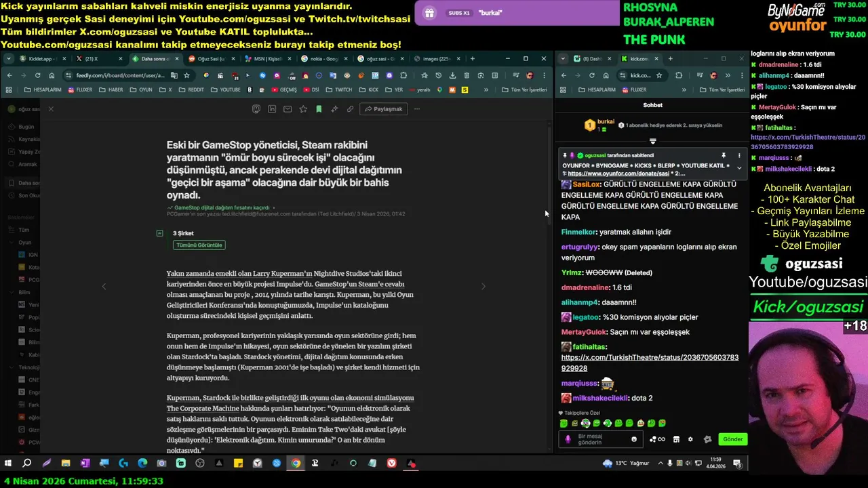Viewport: 868px width, 488px height.
Task: Share article to LinkedIn icon
Action: coord(272,108)
